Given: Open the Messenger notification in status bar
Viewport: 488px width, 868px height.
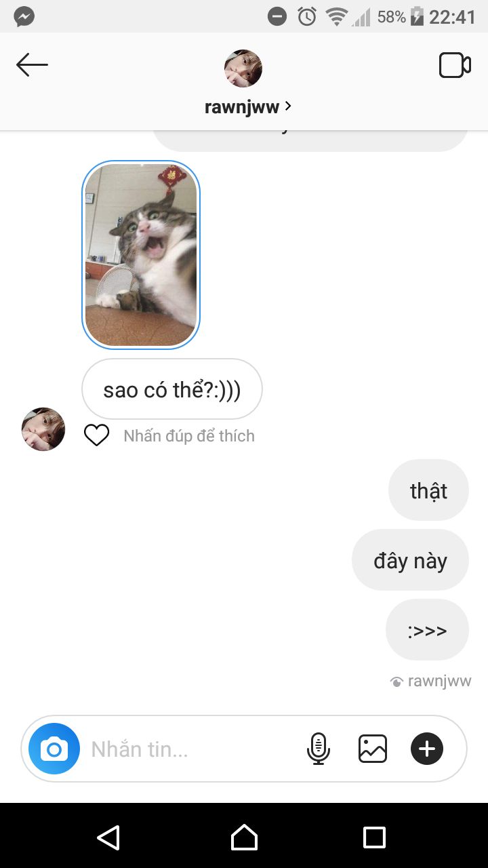Looking at the screenshot, I should coord(24,16).
